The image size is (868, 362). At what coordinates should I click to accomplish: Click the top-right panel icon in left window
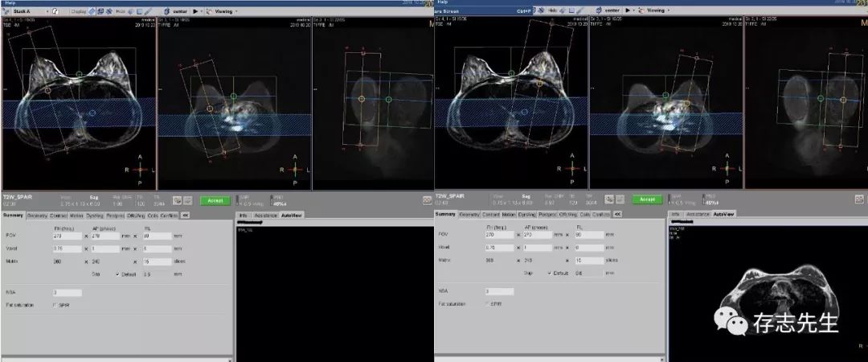(428, 200)
